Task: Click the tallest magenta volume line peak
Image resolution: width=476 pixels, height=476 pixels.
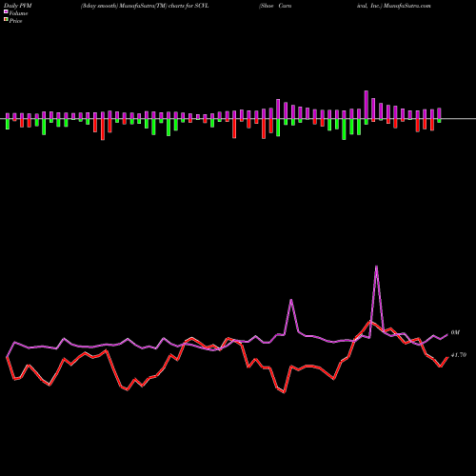Action: pyautogui.click(x=376, y=267)
